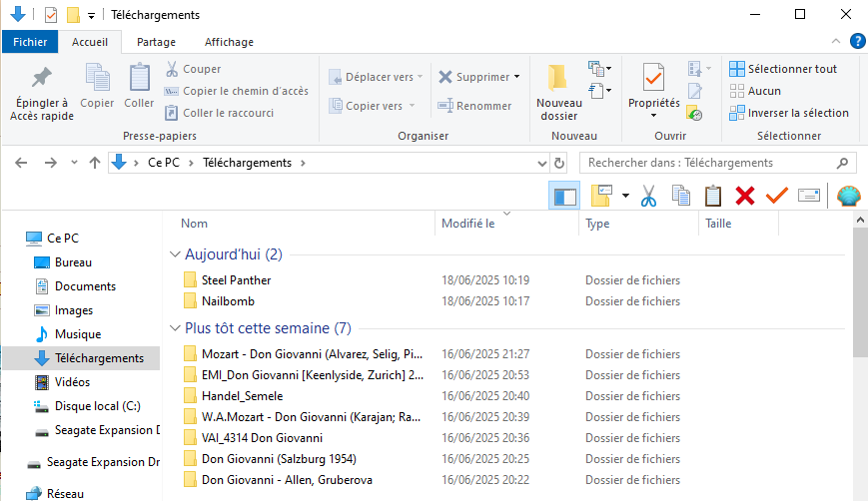The height and width of the screenshot is (503, 868).
Task: Click the Renommer button
Action: point(474,106)
